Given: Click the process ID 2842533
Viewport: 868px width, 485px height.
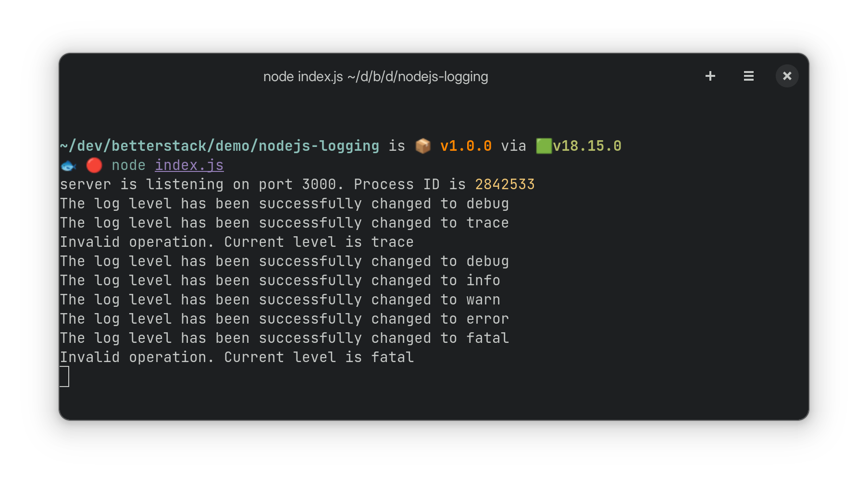Looking at the screenshot, I should pyautogui.click(x=505, y=184).
